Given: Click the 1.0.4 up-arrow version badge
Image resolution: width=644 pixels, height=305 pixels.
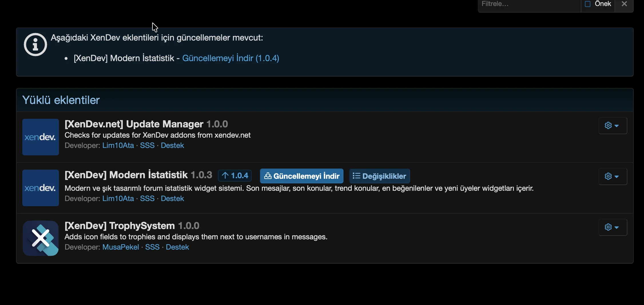Looking at the screenshot, I should tap(234, 176).
